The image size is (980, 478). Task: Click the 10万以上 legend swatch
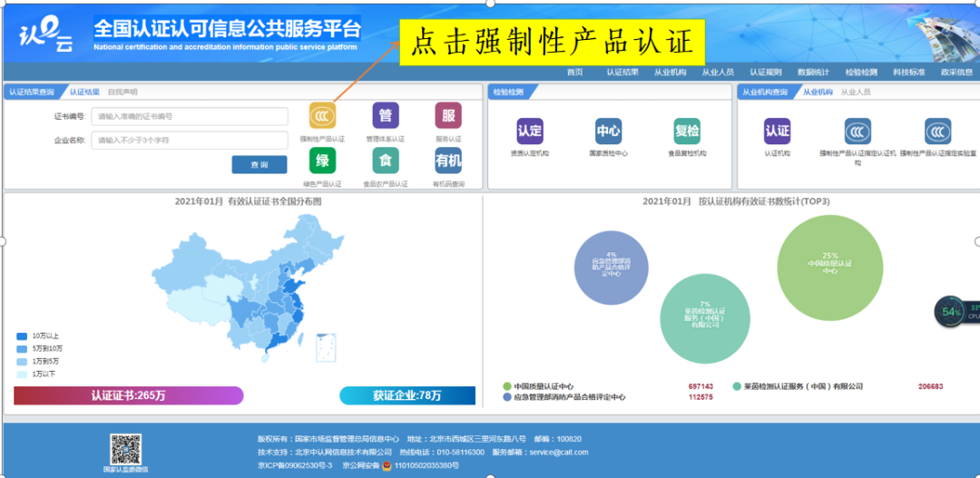tap(22, 336)
